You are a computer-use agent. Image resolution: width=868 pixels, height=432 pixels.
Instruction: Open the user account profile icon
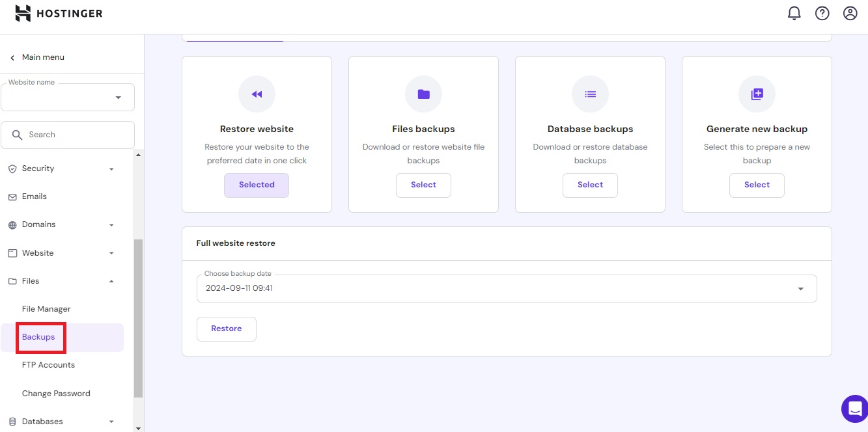click(x=850, y=14)
